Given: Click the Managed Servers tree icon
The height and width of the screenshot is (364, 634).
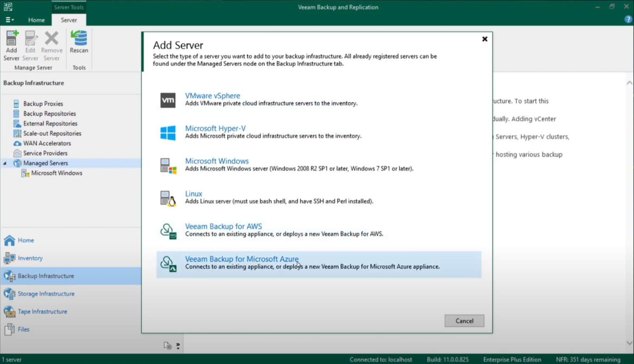Looking at the screenshot, I should click(x=17, y=163).
